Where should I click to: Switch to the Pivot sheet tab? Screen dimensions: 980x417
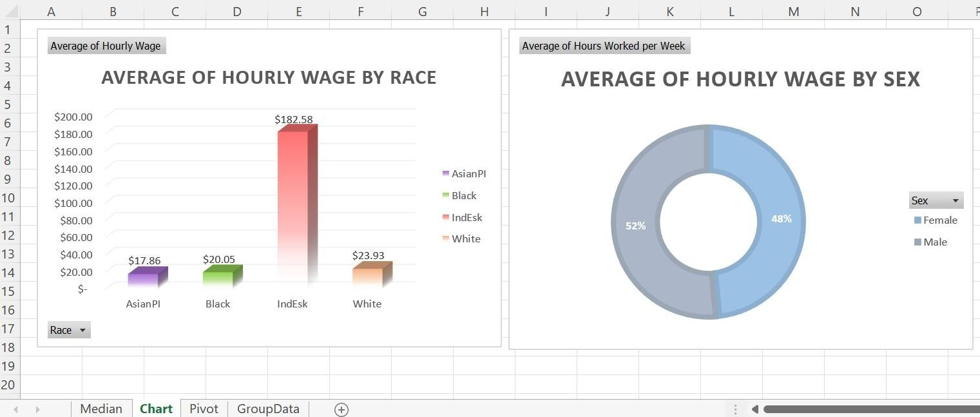pos(204,409)
